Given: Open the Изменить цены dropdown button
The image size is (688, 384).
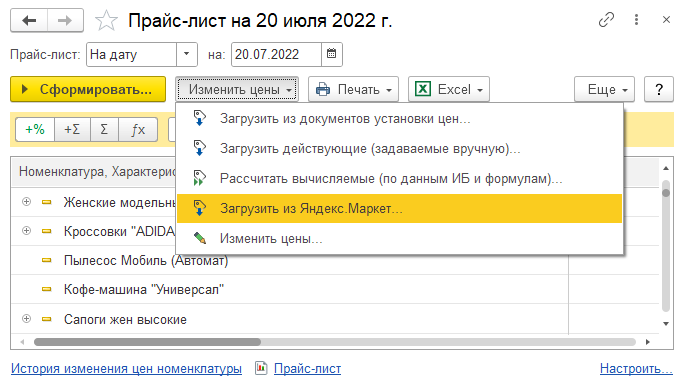Looking at the screenshot, I should [x=237, y=89].
